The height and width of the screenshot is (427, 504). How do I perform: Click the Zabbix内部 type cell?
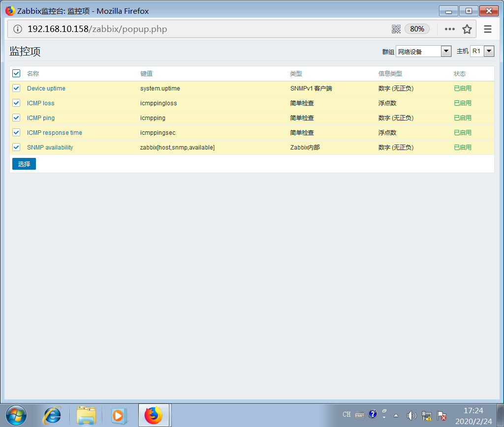(305, 148)
